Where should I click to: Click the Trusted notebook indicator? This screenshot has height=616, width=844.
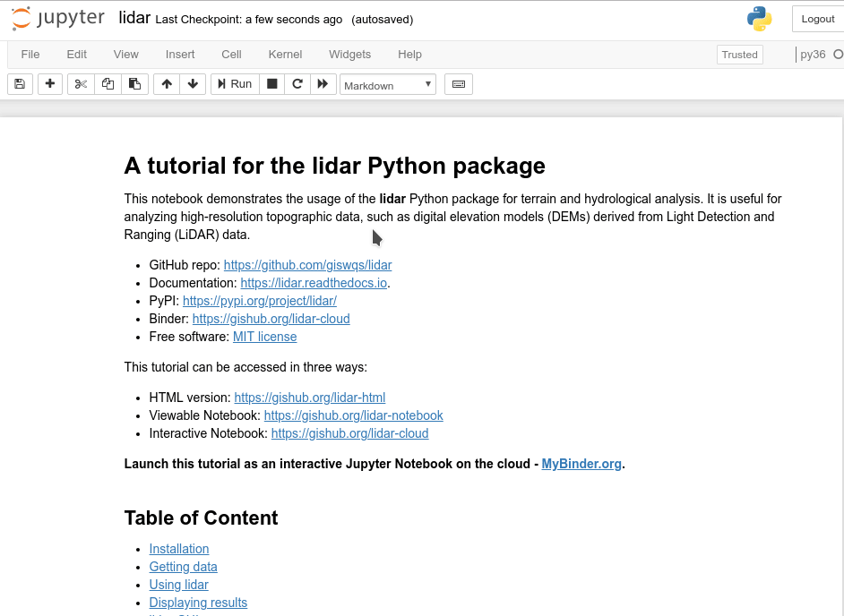(739, 55)
